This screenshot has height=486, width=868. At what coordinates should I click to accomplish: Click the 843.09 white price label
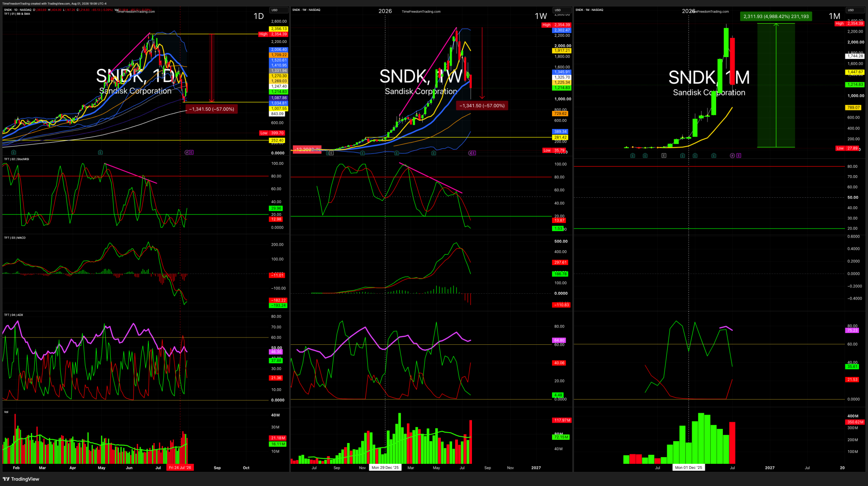coord(278,114)
